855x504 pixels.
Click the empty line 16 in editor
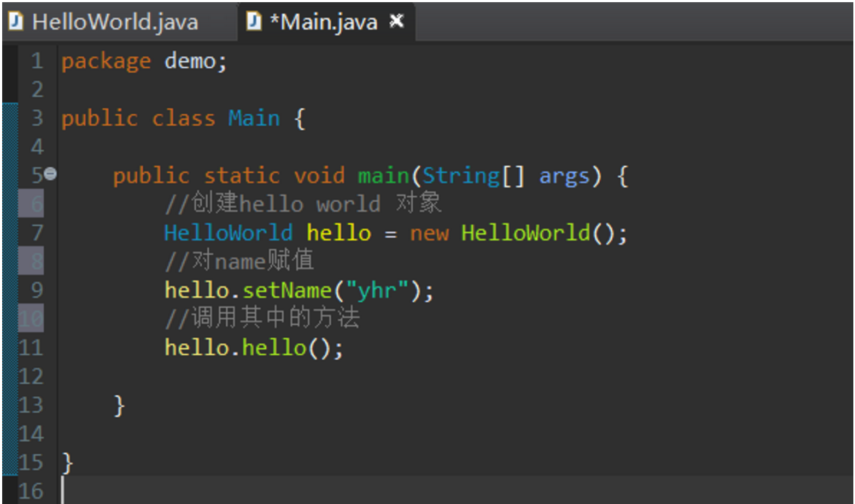click(328, 490)
